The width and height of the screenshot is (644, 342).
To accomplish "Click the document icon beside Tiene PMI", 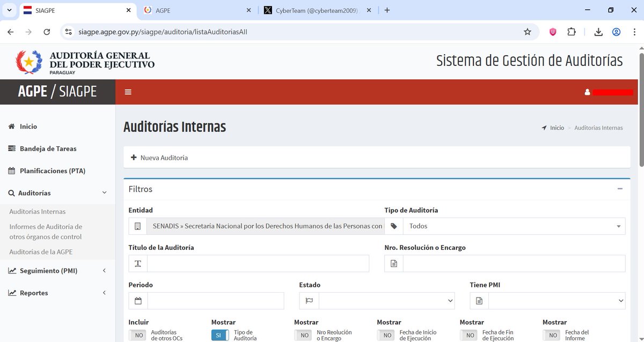I will pyautogui.click(x=478, y=301).
